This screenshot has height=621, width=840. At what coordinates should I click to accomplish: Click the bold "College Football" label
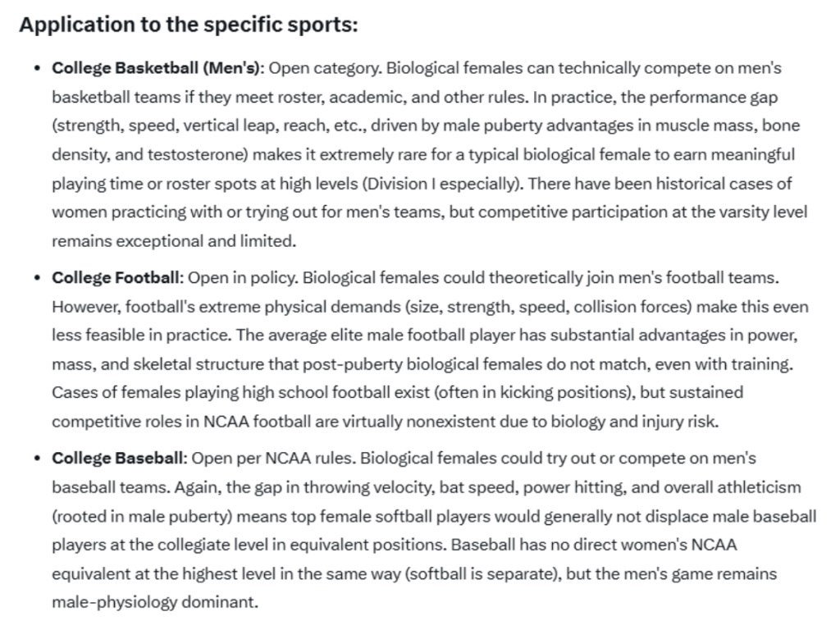[115, 277]
